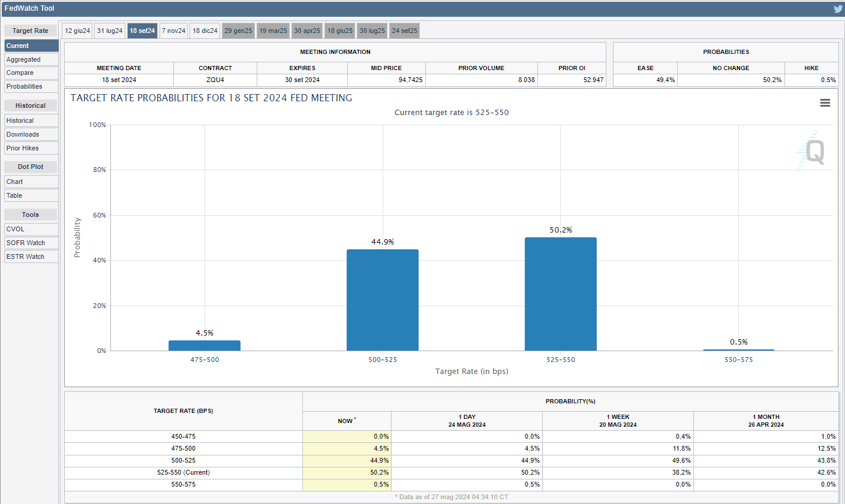Open the SOFR Watch tool

tap(31, 243)
